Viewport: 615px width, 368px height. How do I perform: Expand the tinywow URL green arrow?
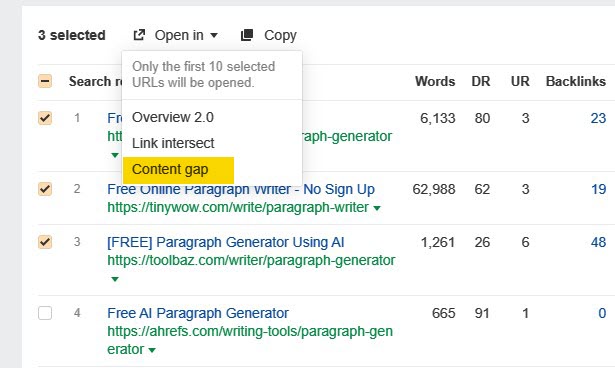click(377, 208)
